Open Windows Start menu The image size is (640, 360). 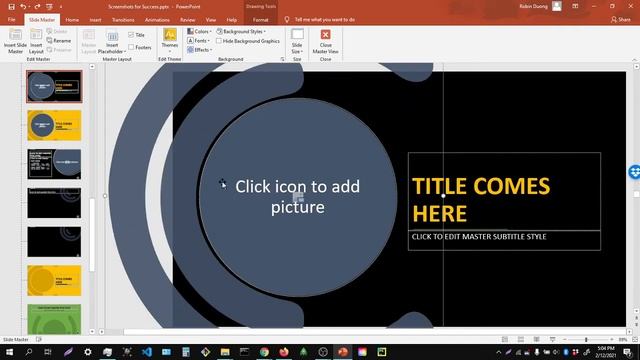pyautogui.click(x=9, y=352)
